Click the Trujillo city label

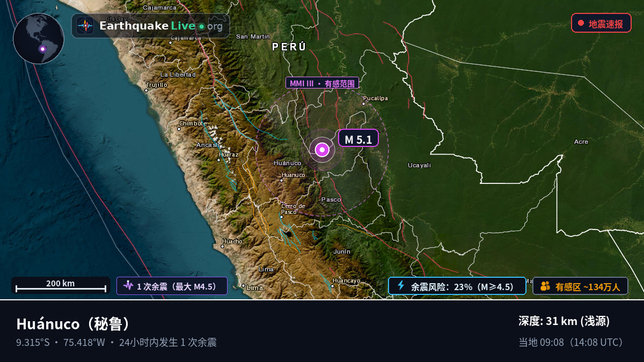[157, 85]
